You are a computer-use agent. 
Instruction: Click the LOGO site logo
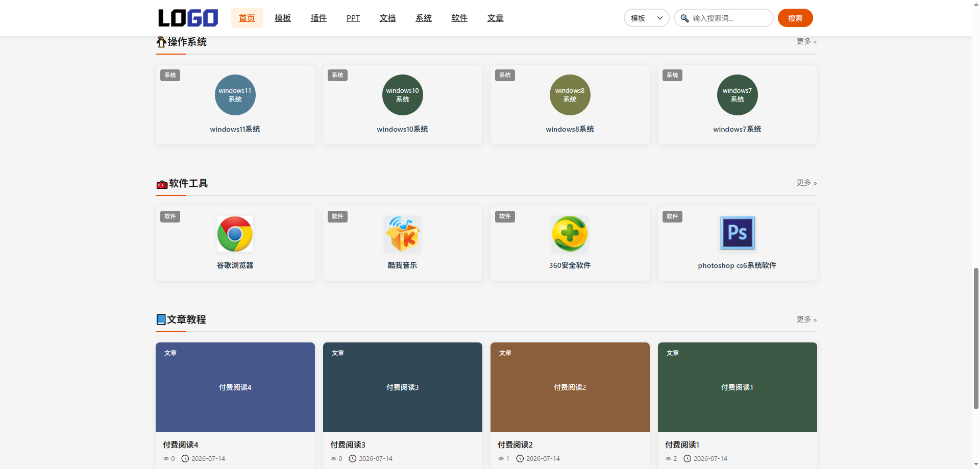coord(188,18)
